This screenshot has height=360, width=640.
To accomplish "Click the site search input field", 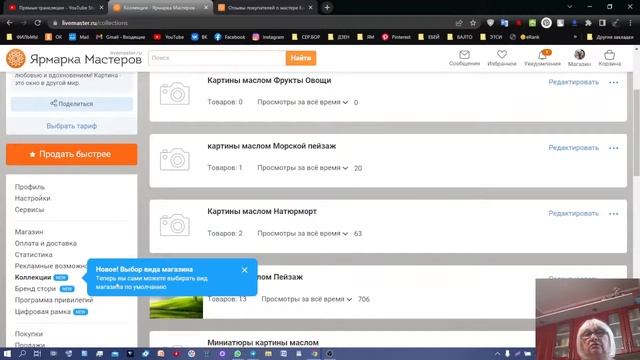I will click(217, 58).
